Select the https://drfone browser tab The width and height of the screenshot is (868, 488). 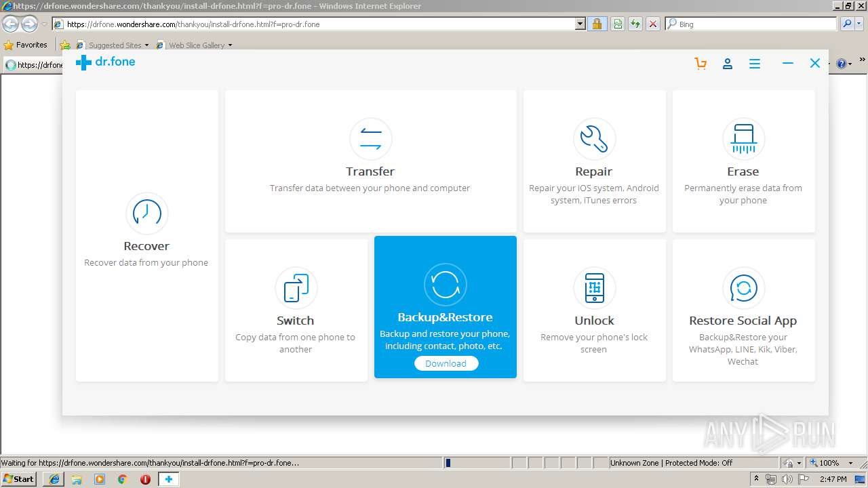[34, 65]
